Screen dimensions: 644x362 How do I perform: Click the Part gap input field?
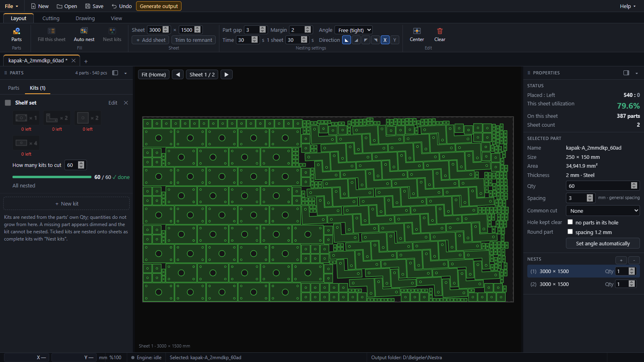pos(252,30)
